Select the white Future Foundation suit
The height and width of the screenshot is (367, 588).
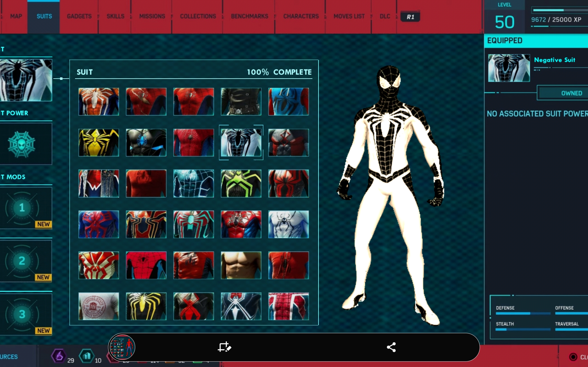tap(288, 224)
